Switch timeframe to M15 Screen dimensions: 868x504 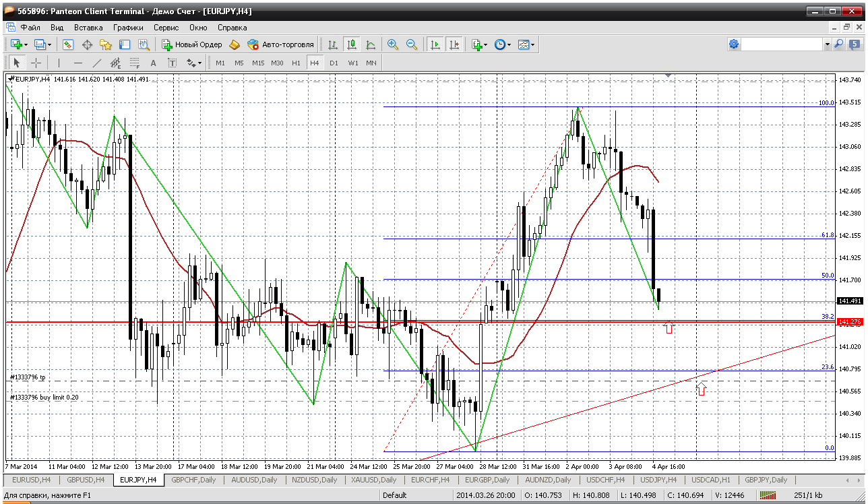[x=258, y=63]
